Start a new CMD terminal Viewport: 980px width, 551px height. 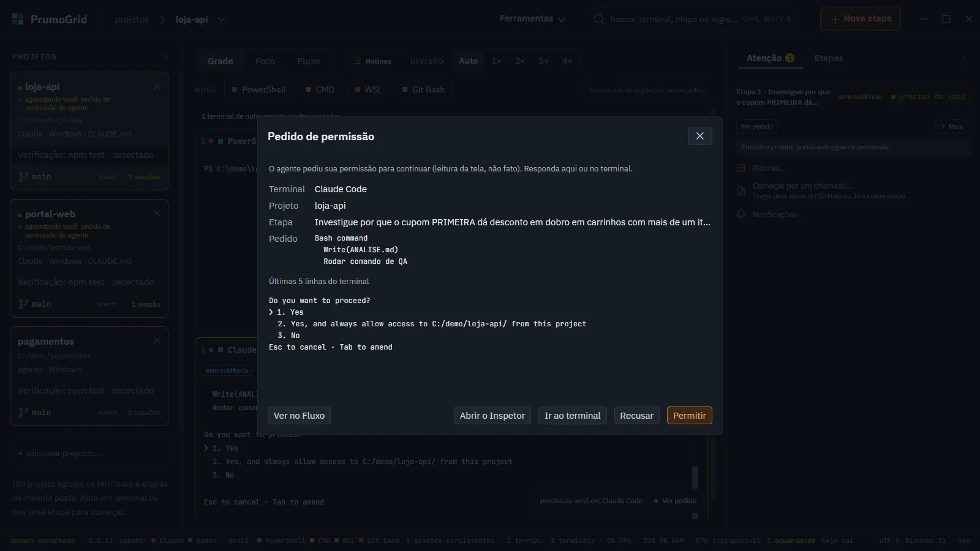click(320, 89)
